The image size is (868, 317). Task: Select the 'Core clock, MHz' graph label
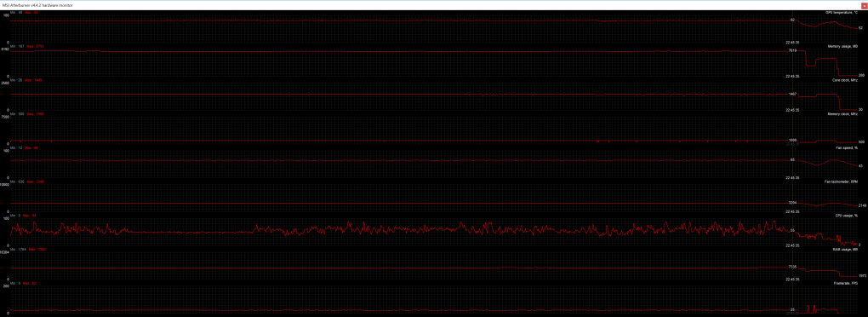pos(845,80)
